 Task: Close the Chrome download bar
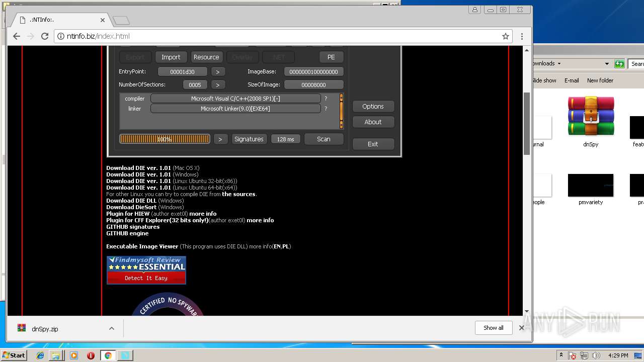[521, 328]
